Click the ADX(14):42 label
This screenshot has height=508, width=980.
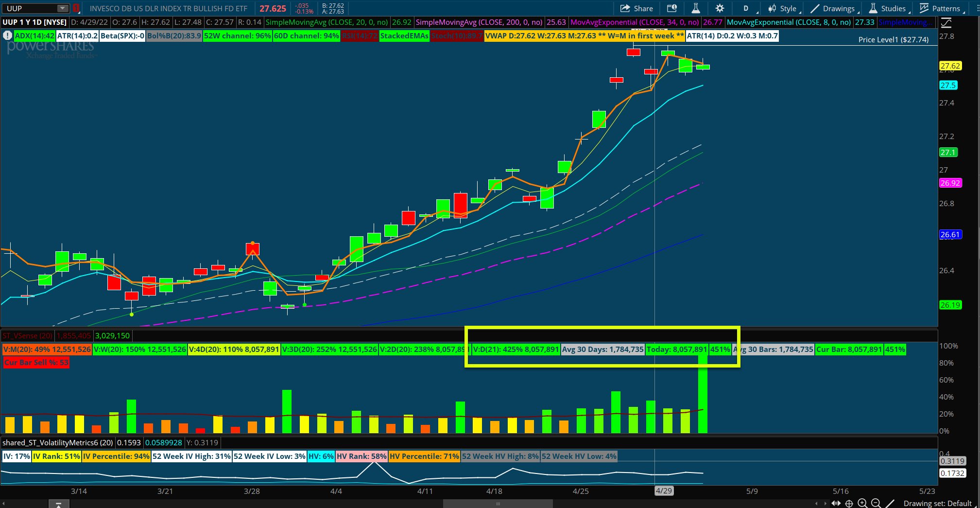pyautogui.click(x=34, y=35)
